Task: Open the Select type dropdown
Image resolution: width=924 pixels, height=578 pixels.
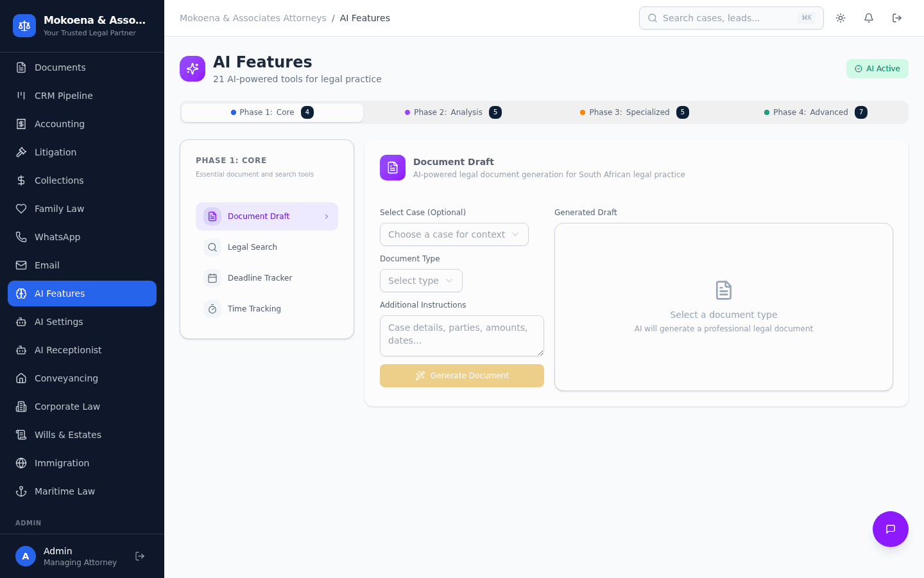Action: coord(421,281)
